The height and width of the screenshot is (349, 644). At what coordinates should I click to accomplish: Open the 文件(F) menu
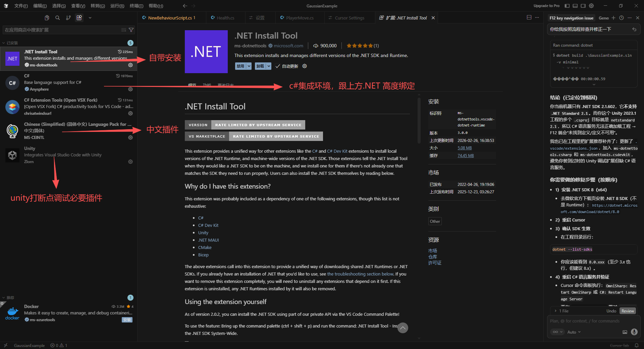[x=21, y=6]
